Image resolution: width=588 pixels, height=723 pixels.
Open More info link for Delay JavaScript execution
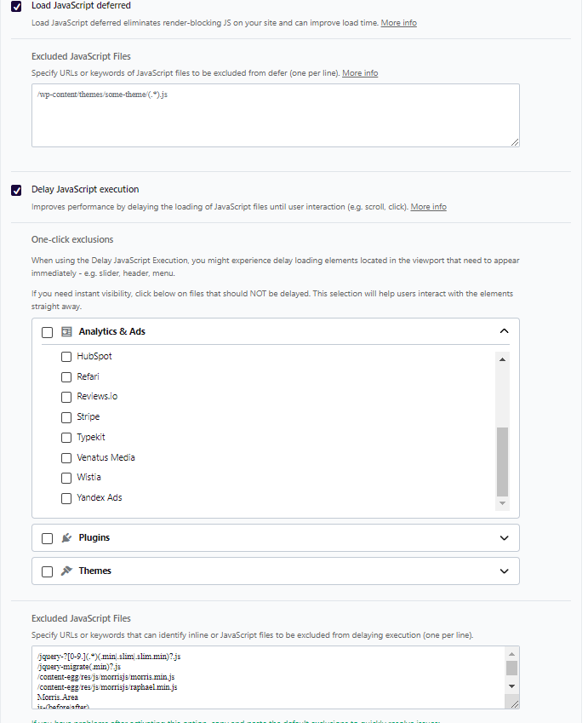(x=428, y=207)
